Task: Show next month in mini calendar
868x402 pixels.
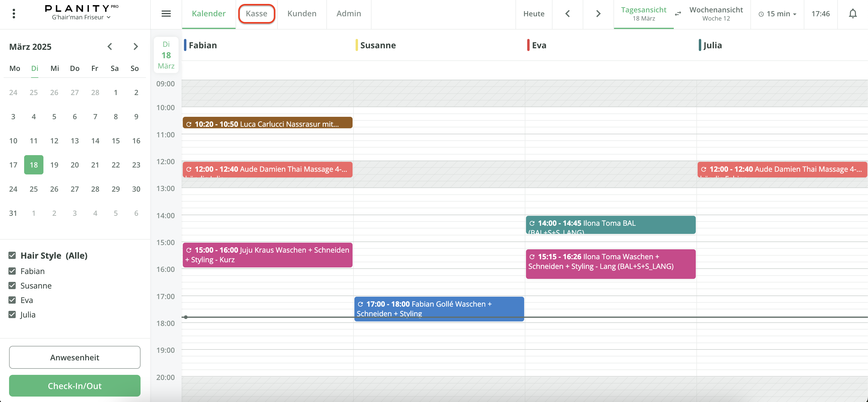Action: [135, 46]
